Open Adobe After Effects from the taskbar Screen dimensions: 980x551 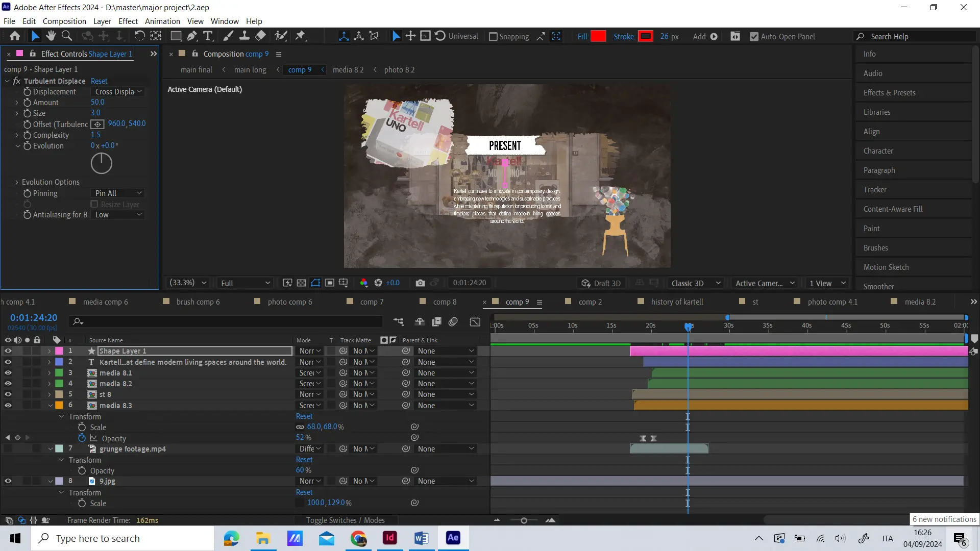(x=453, y=538)
